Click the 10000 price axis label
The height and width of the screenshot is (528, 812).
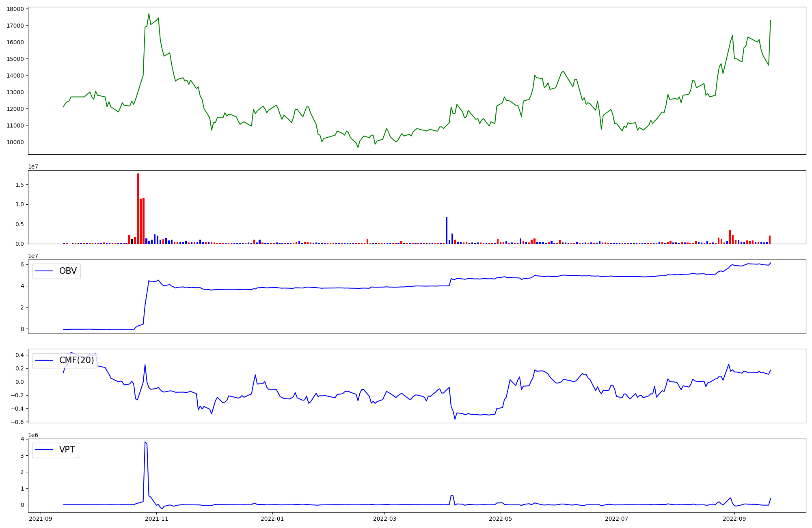click(16, 142)
